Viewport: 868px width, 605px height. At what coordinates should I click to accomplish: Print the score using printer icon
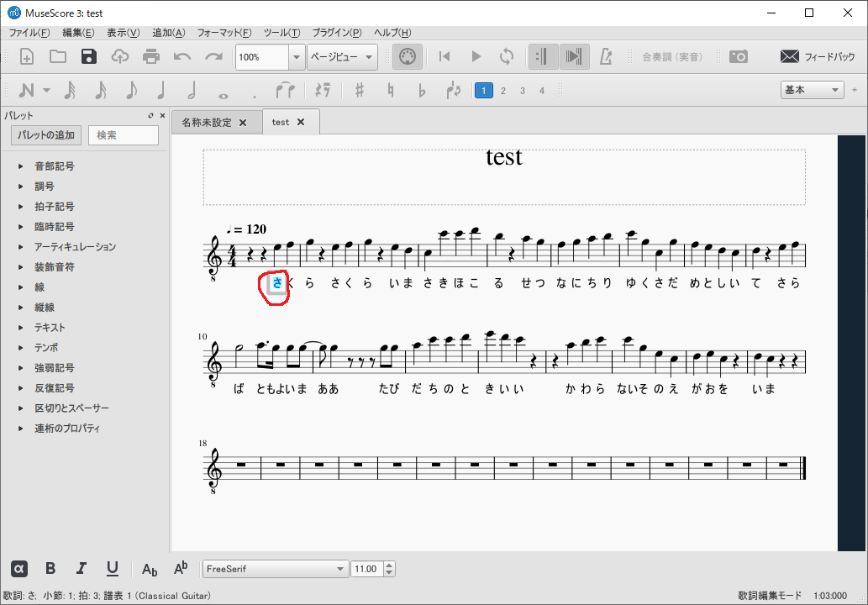[x=151, y=56]
